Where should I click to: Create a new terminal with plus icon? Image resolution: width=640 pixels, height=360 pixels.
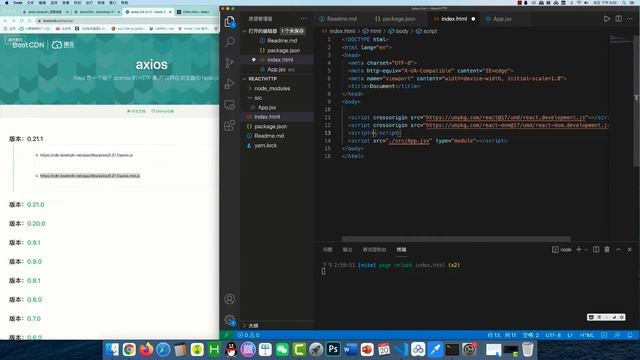pos(578,249)
